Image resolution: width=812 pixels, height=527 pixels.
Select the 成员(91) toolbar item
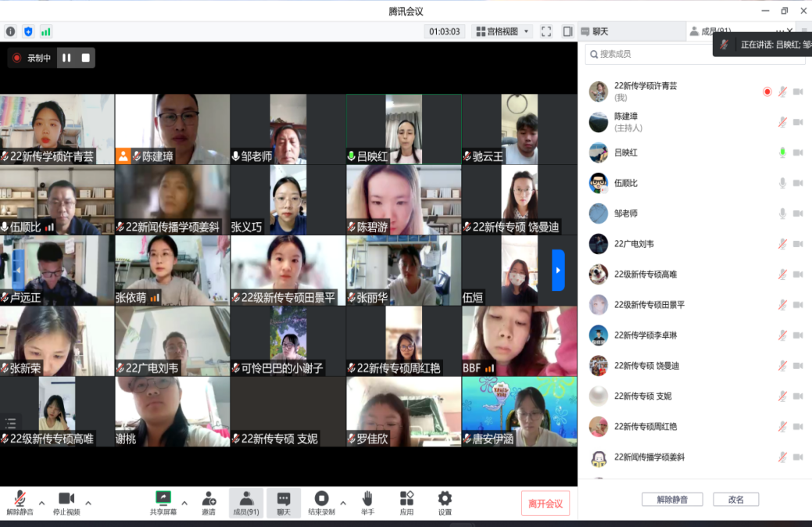245,502
